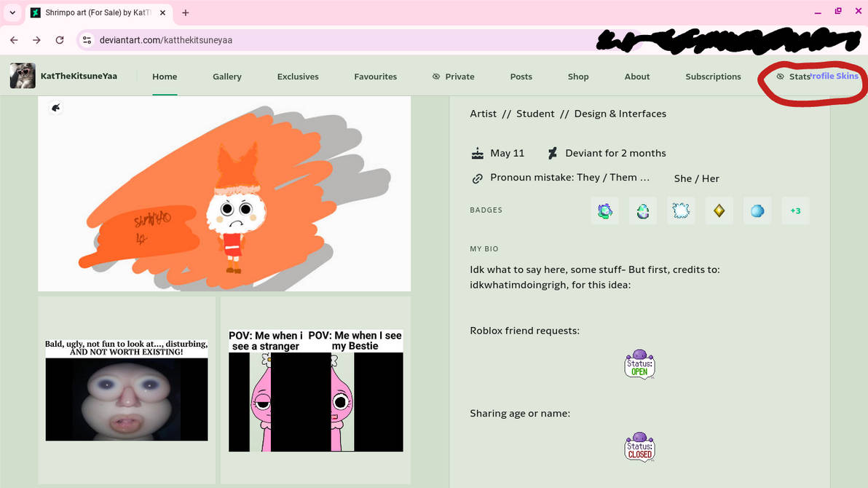868x488 pixels.
Task: Click the 'She / Her' pronoun text
Action: 696,178
